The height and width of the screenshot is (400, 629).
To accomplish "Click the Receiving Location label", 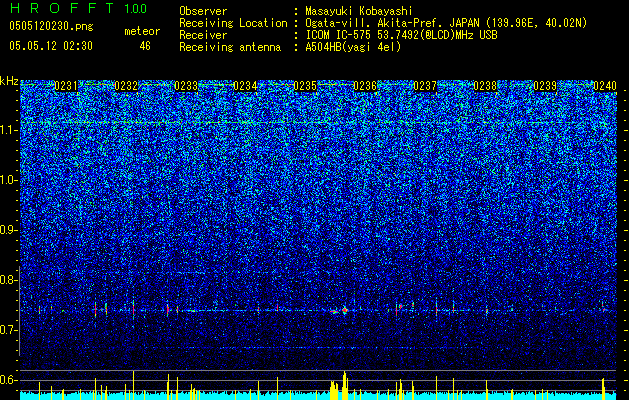I will click(233, 23).
